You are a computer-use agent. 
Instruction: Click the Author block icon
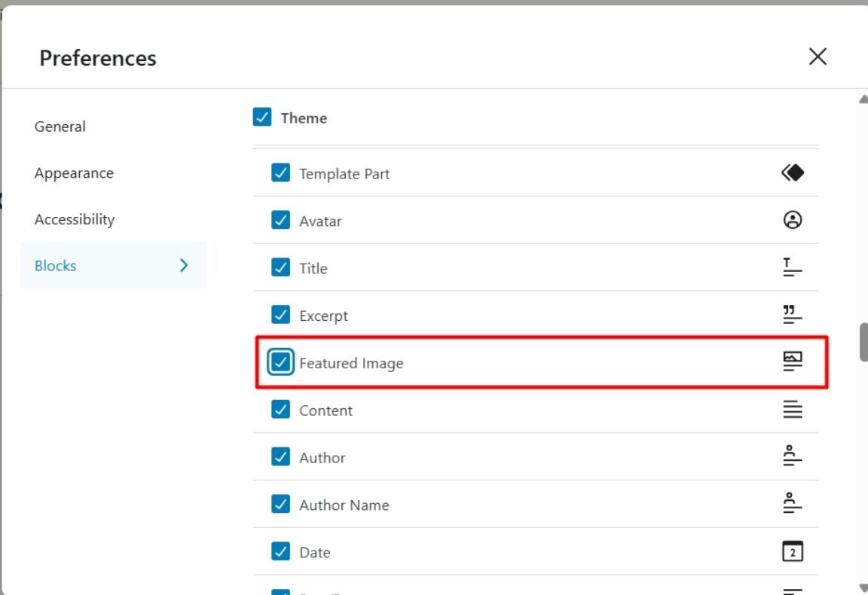click(x=792, y=456)
